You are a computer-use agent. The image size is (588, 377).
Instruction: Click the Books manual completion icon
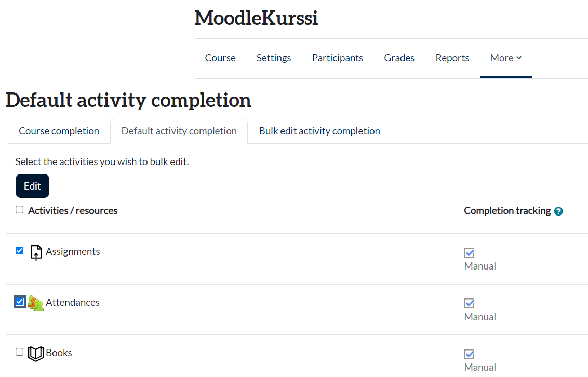point(469,354)
